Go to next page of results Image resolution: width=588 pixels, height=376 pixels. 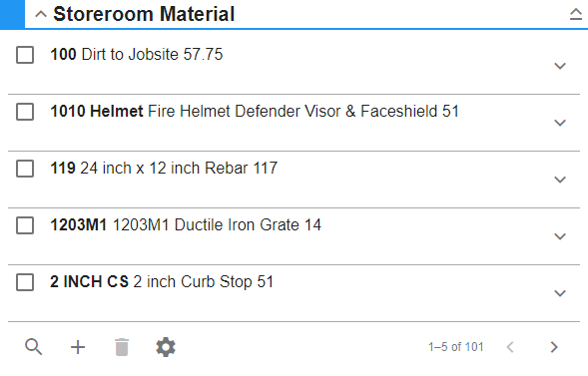[554, 347]
